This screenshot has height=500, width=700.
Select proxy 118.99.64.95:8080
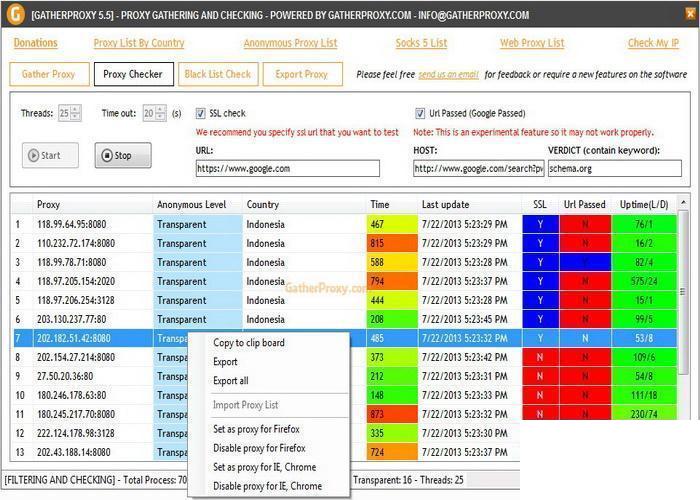point(72,224)
